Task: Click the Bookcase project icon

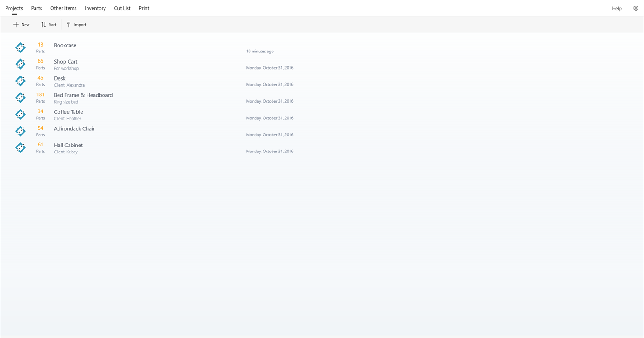Action: (20, 47)
